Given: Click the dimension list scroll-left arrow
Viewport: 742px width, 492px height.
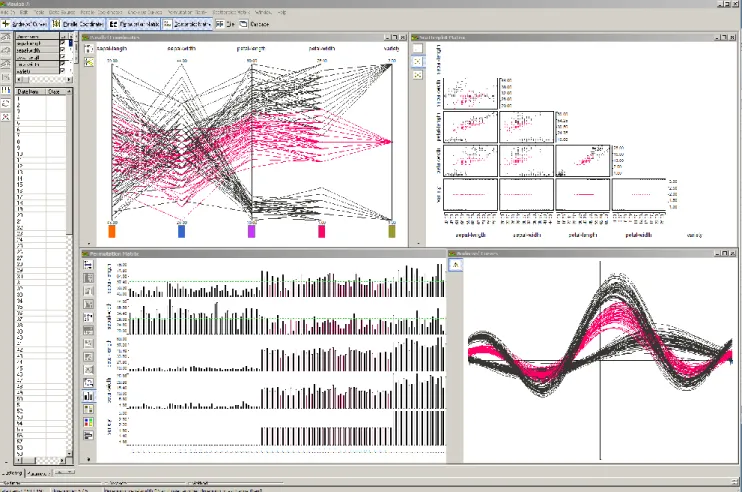Looking at the screenshot, I should click(x=19, y=79).
